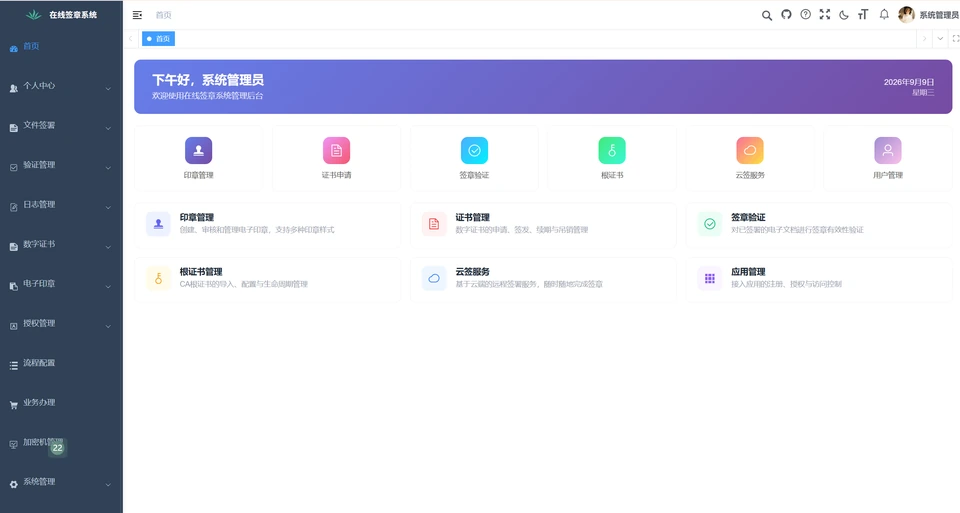960x513 pixels.
Task: Open notifications bell icon
Action: pyautogui.click(x=884, y=15)
